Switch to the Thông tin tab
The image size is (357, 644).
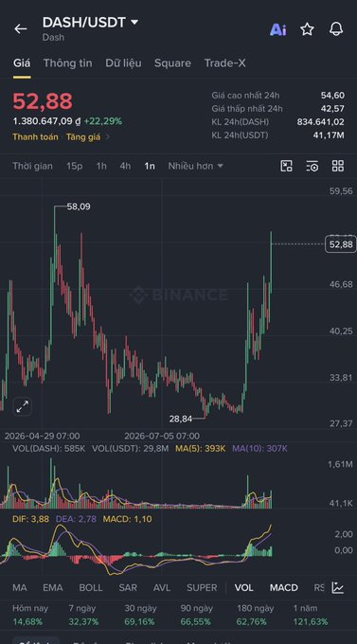[x=68, y=63]
